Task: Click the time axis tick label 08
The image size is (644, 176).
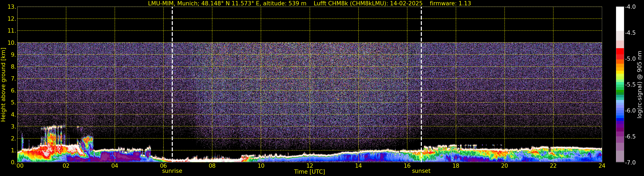Action: pyautogui.click(x=212, y=166)
